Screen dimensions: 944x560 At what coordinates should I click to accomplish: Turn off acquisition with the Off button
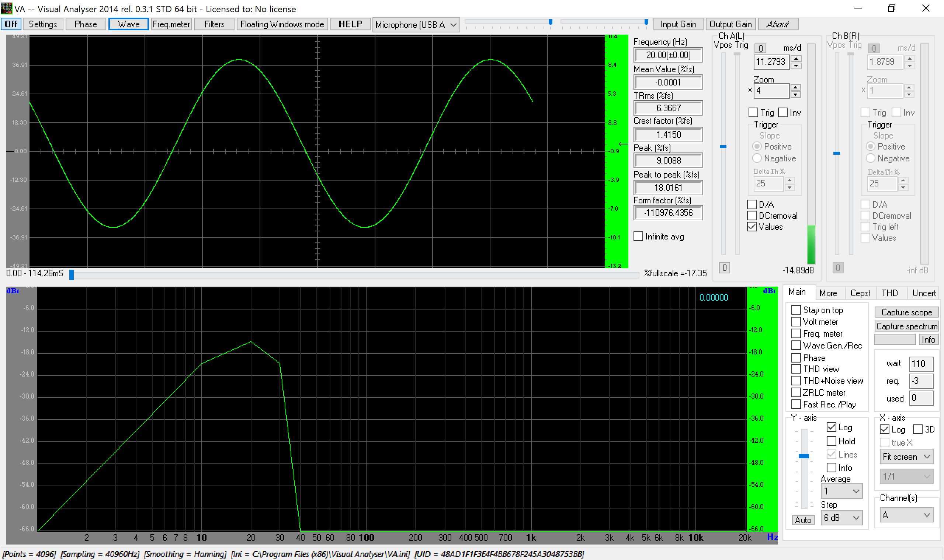click(11, 24)
